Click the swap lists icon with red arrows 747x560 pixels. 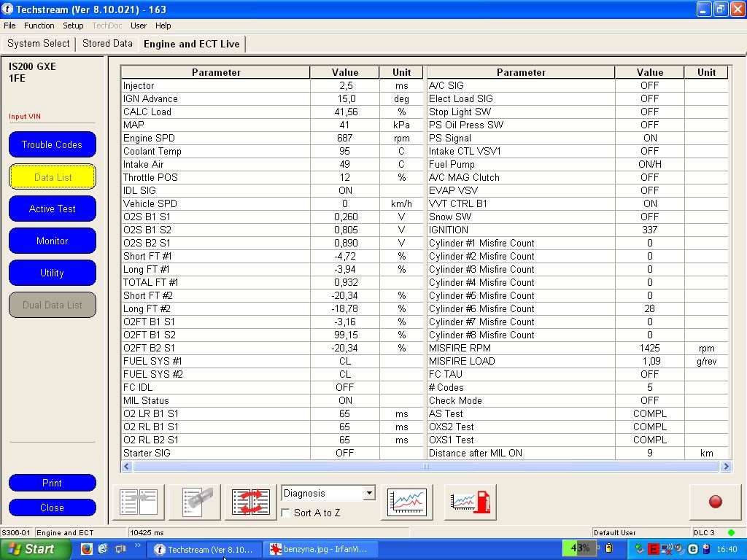tap(251, 502)
